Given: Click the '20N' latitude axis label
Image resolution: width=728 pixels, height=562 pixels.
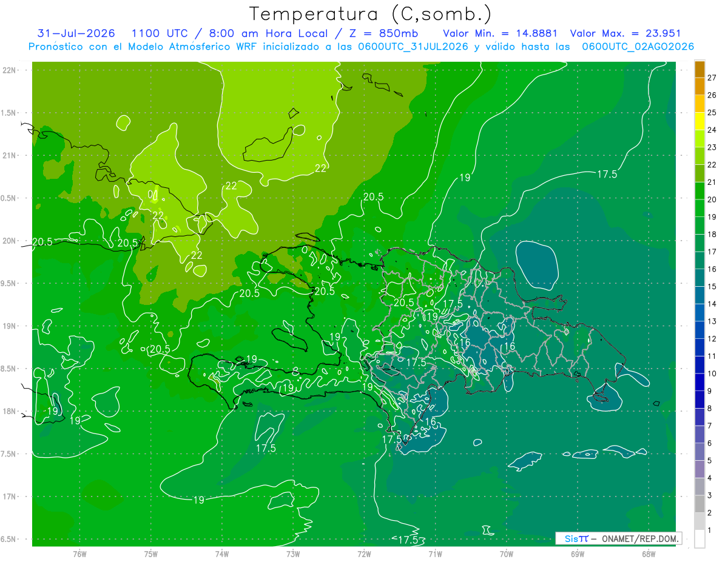Looking at the screenshot, I should point(10,241).
